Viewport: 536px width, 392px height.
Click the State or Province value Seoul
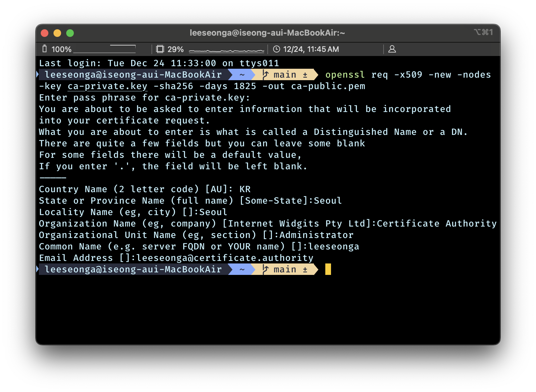click(x=328, y=201)
